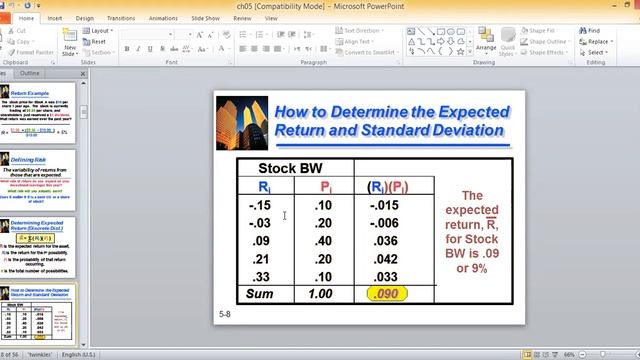Click the zoom out minus button

583,355
